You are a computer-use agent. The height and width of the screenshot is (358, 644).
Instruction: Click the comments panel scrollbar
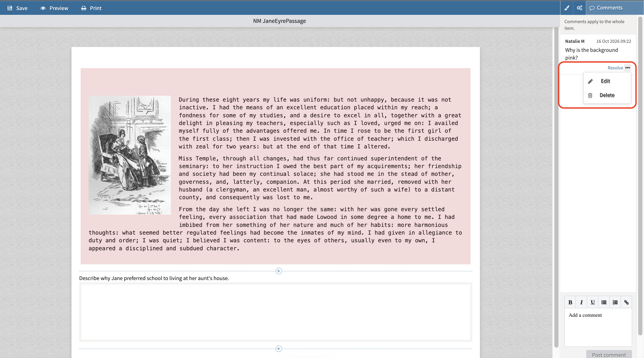tap(640, 176)
